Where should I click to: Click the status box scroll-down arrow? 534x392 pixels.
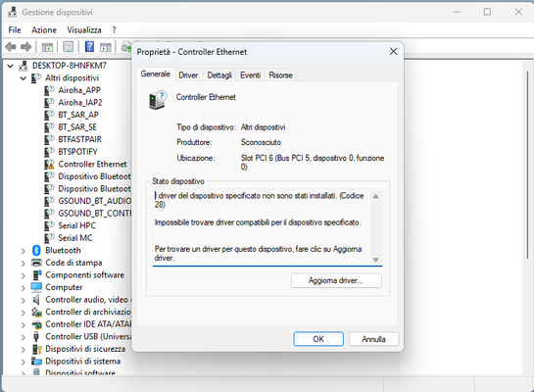375,260
